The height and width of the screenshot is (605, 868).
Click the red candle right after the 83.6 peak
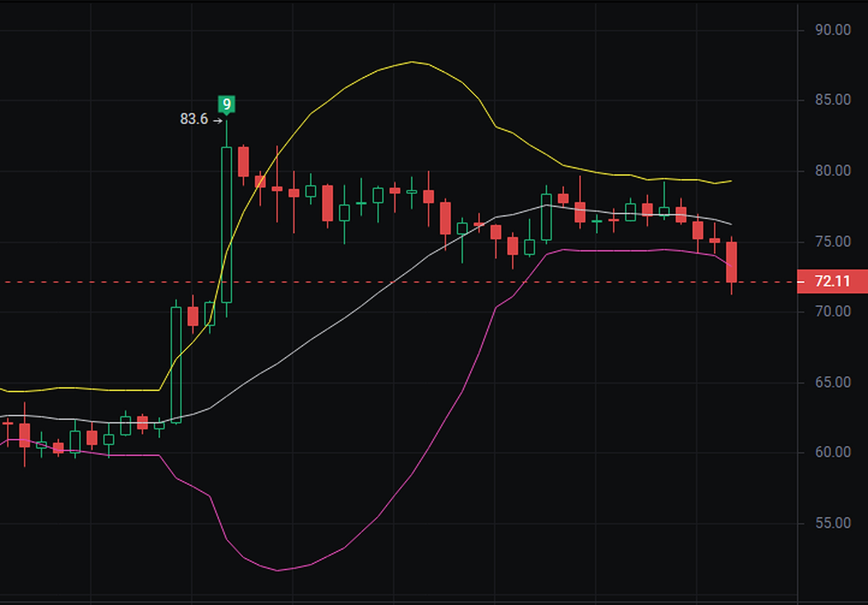(x=243, y=162)
